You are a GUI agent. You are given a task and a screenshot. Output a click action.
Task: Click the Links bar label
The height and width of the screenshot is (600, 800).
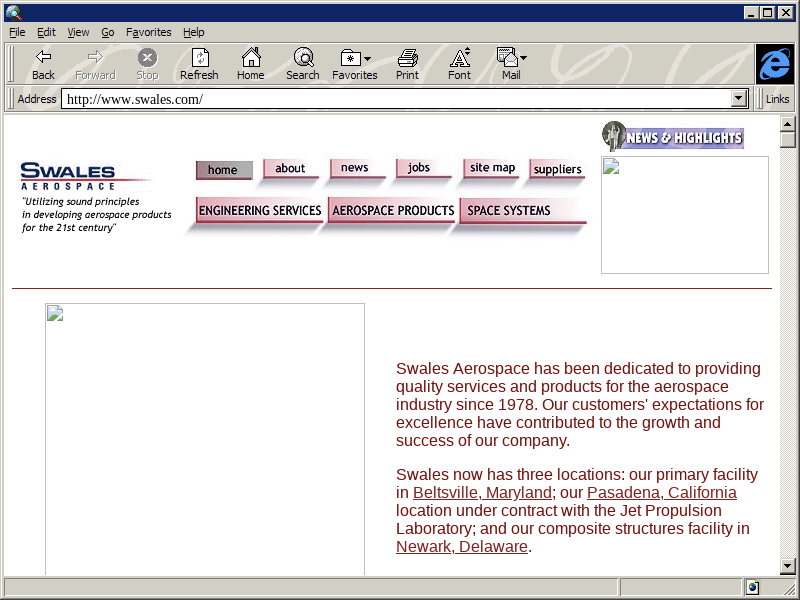777,99
